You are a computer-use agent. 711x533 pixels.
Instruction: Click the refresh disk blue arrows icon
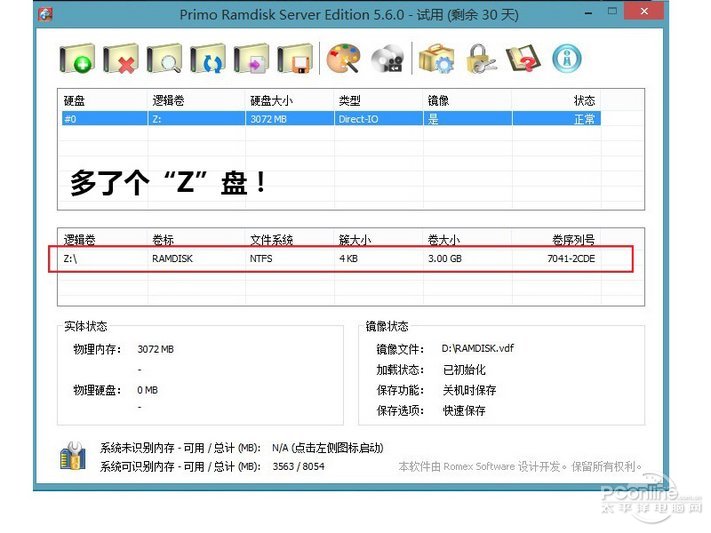tap(208, 58)
